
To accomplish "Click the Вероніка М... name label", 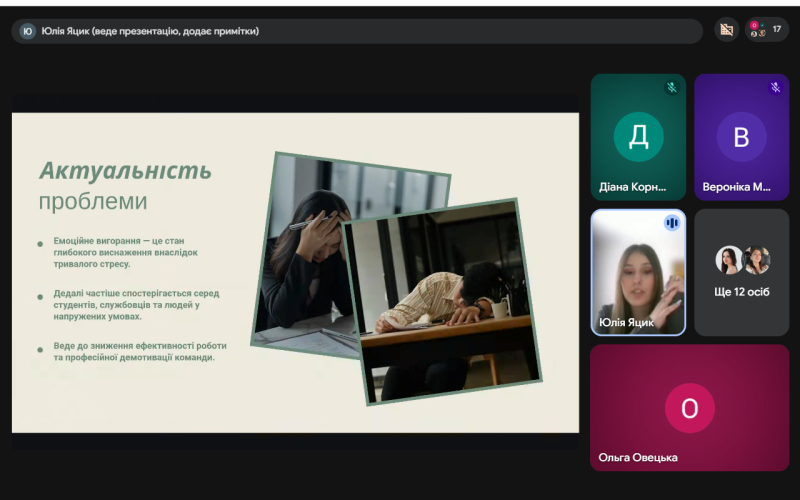I will tap(736, 187).
